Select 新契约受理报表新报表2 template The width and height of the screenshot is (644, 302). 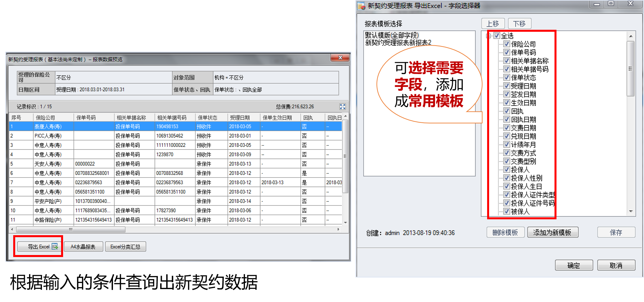(398, 43)
